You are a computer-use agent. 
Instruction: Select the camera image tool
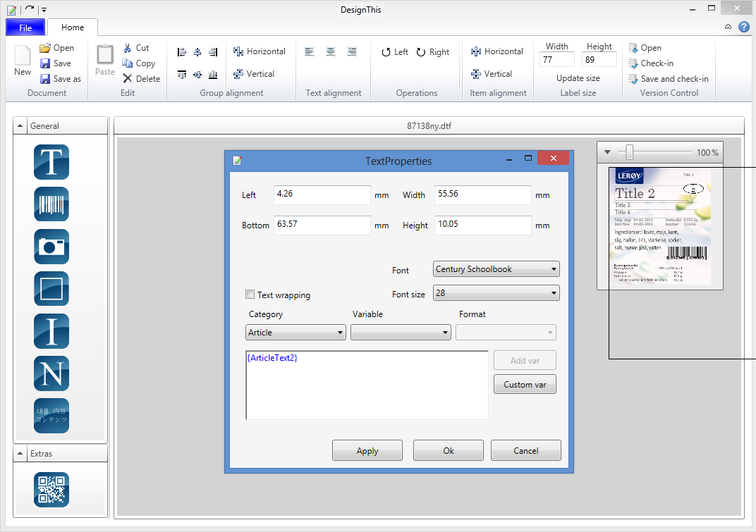51,247
